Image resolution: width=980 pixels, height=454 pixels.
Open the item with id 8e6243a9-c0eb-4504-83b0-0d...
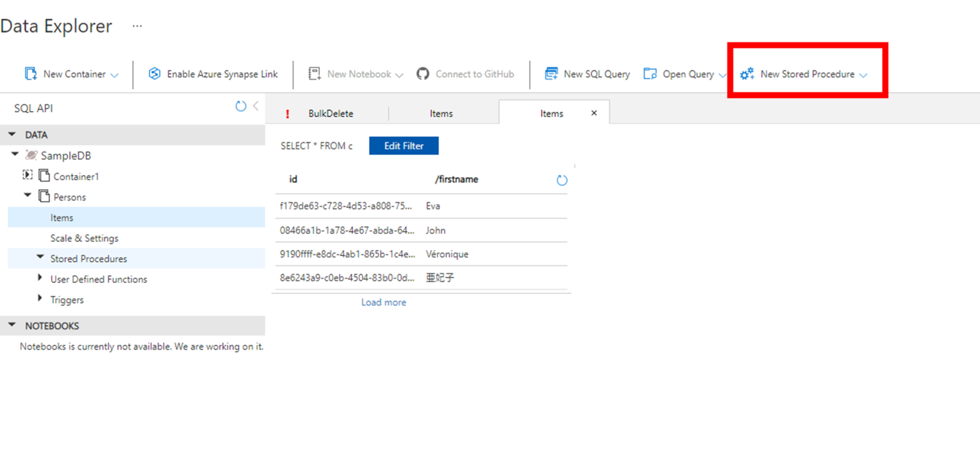347,278
